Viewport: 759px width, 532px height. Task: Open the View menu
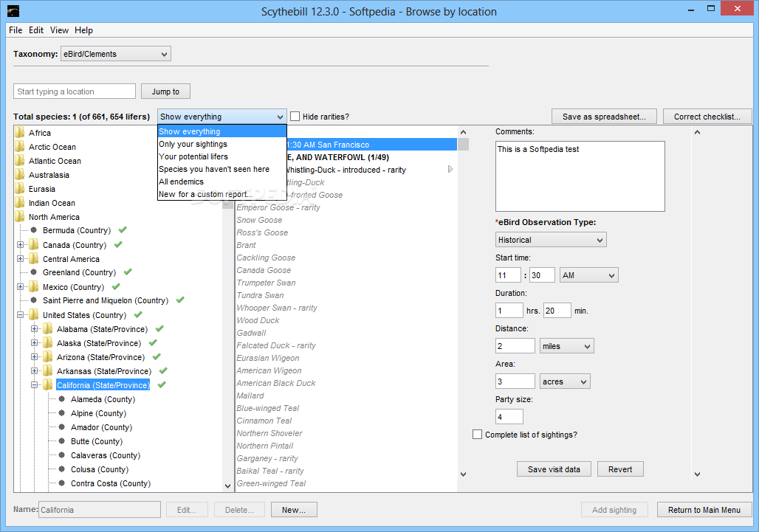click(x=60, y=30)
